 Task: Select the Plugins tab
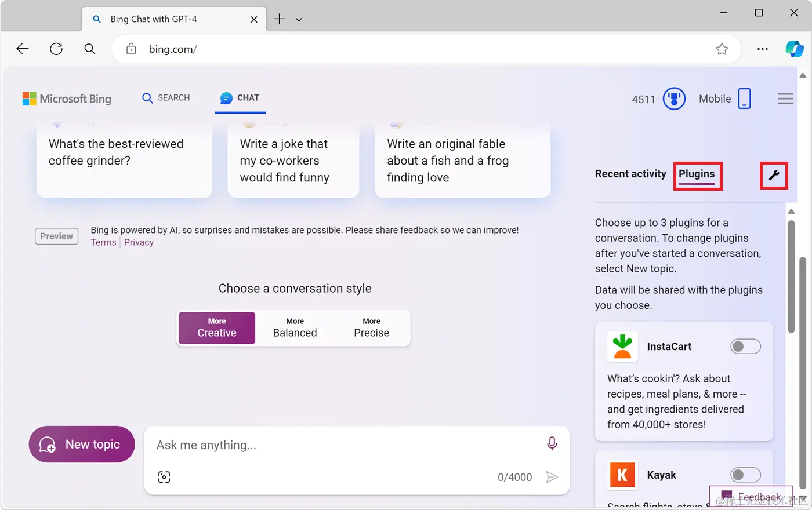(x=697, y=174)
